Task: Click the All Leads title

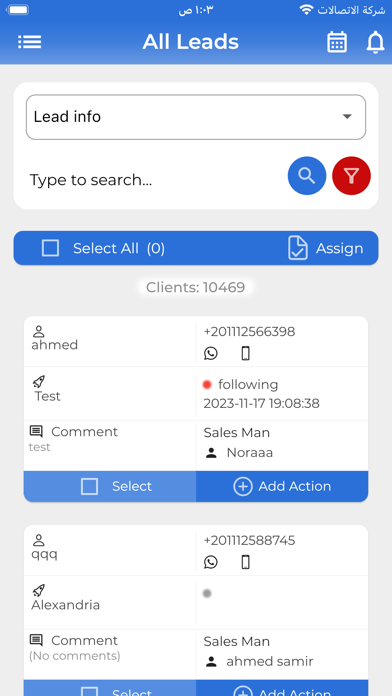Action: [x=190, y=42]
